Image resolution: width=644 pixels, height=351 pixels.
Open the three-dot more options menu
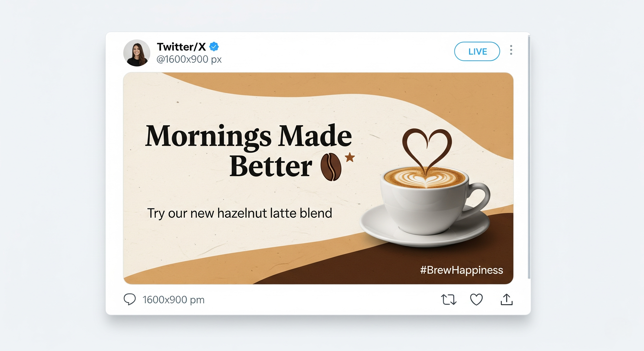(511, 50)
